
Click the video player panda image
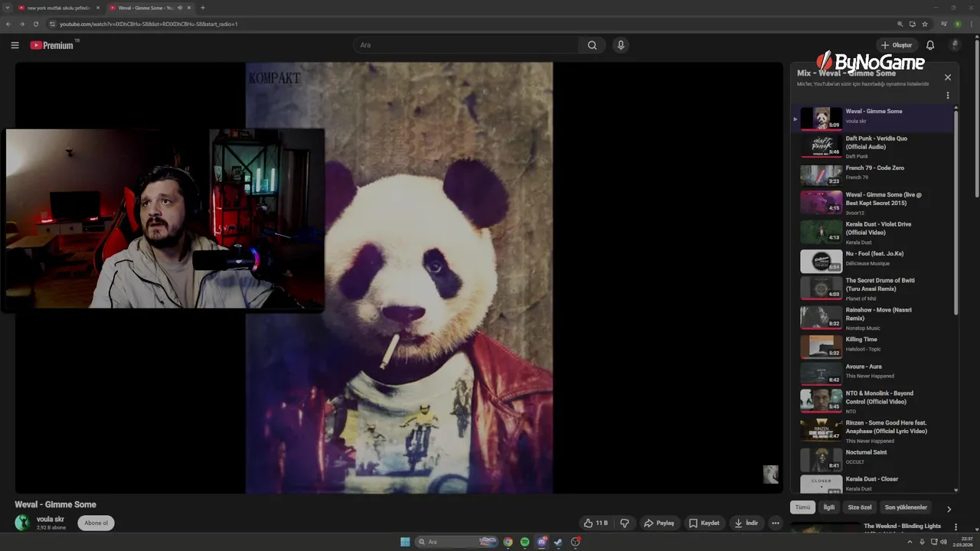pos(399,278)
